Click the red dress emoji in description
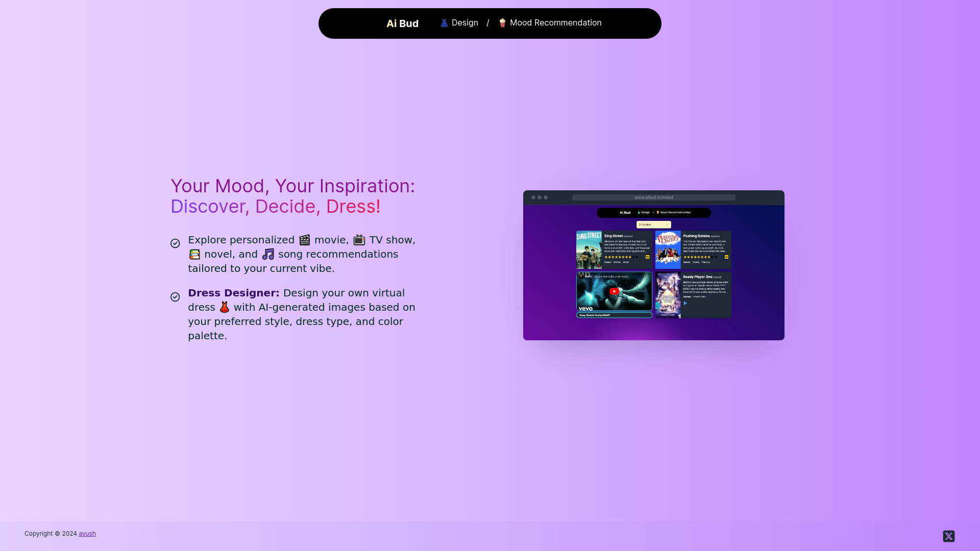Viewport: 980px width, 551px height. [224, 307]
